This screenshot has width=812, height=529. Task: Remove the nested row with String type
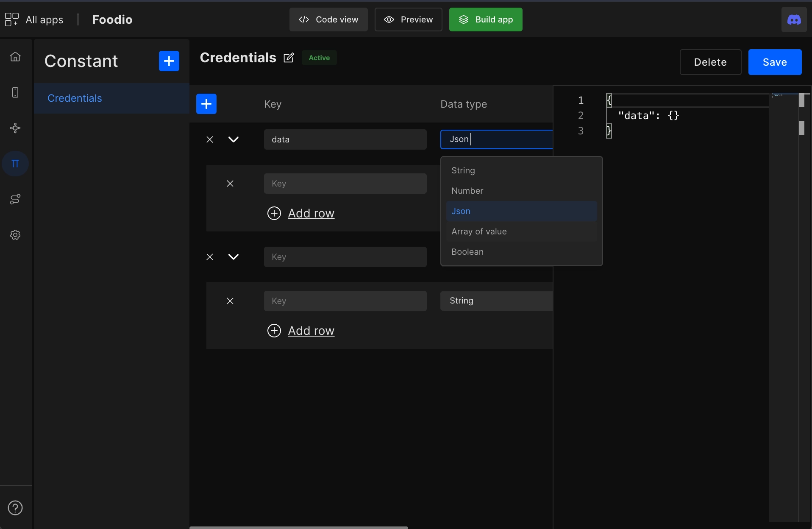point(230,301)
